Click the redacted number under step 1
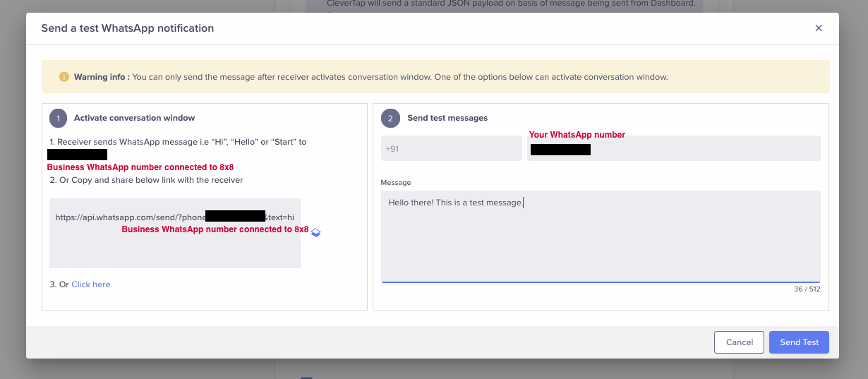Viewport: 868px width, 379px height. [x=77, y=155]
